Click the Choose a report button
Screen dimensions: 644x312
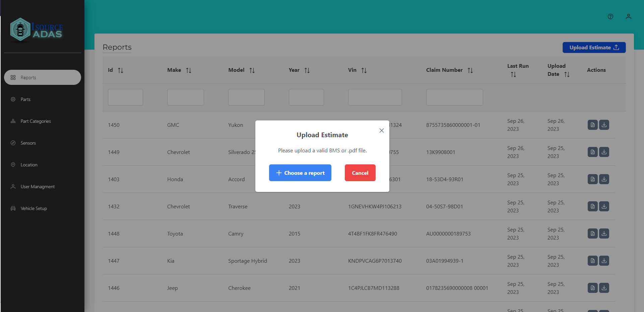point(300,173)
